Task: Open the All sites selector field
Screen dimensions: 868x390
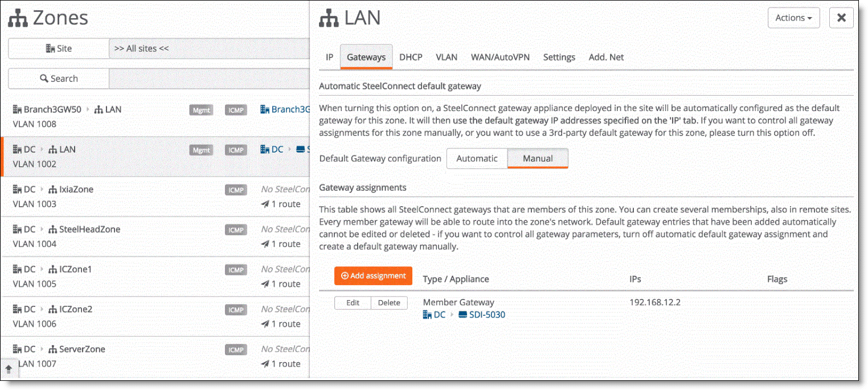Action: [209, 48]
